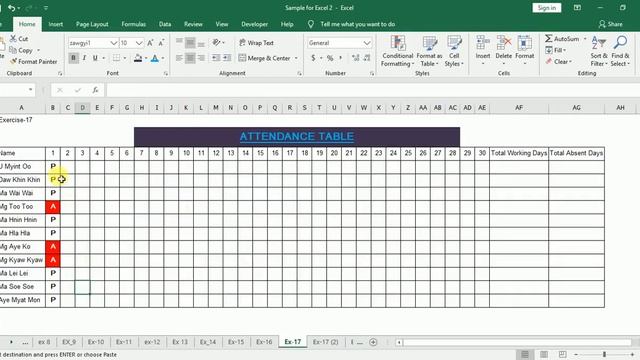Image resolution: width=640 pixels, height=360 pixels.
Task: Set Top Align for cell text
Action: click(x=179, y=42)
